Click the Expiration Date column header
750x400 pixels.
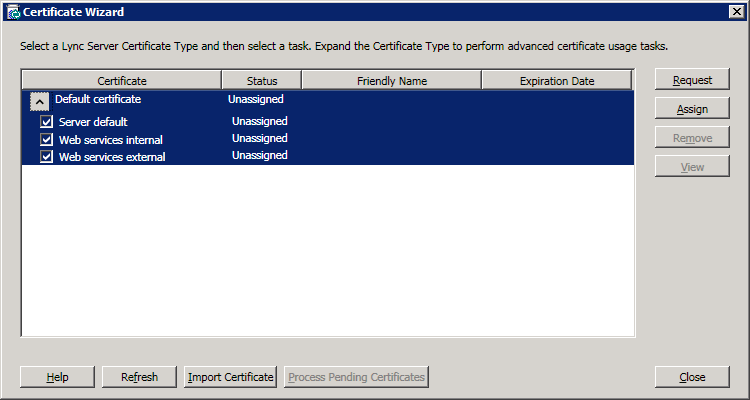coord(557,80)
